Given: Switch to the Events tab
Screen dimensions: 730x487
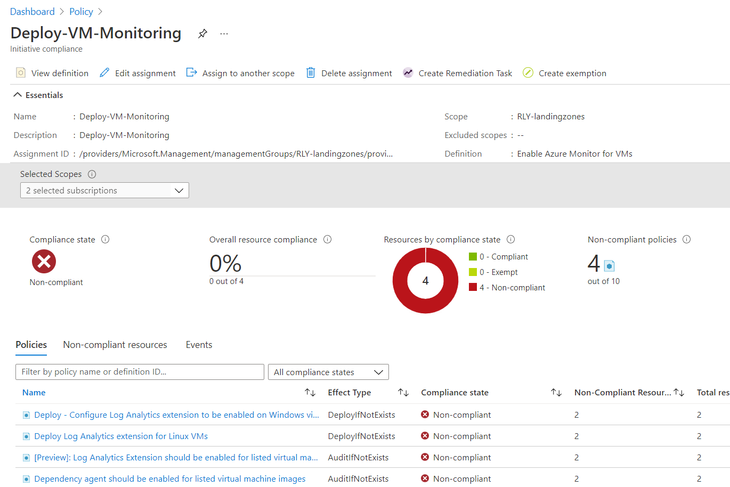Looking at the screenshot, I should [199, 345].
